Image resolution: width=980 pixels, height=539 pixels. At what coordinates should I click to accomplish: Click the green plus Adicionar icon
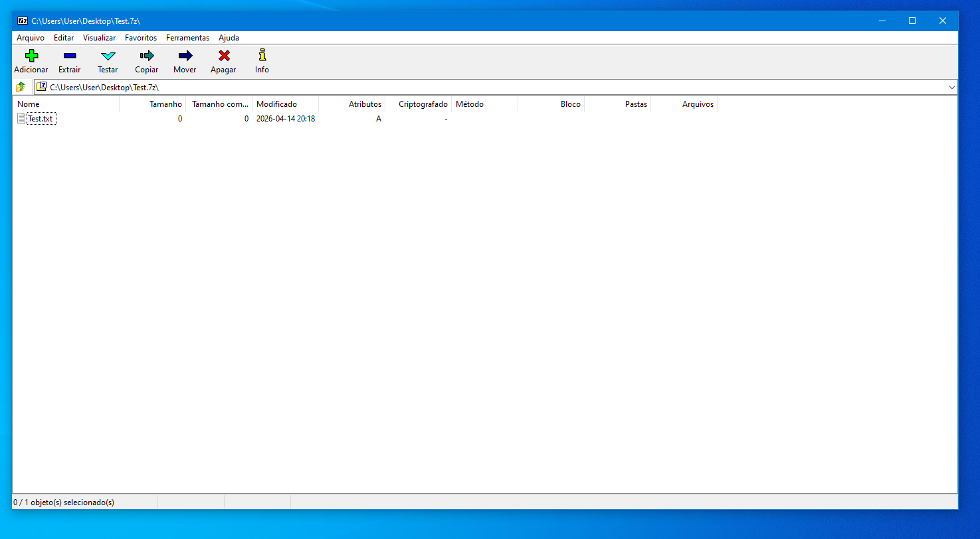(x=31, y=56)
